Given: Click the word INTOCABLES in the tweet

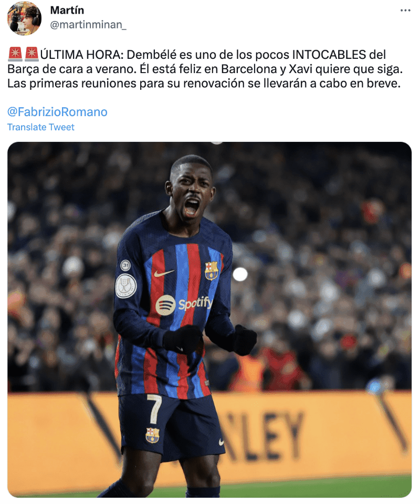Looking at the screenshot, I should point(329,55).
